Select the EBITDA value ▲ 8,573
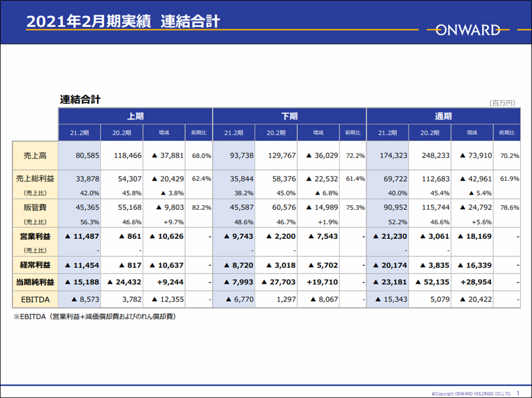This screenshot has width=532, height=398. coord(85,299)
